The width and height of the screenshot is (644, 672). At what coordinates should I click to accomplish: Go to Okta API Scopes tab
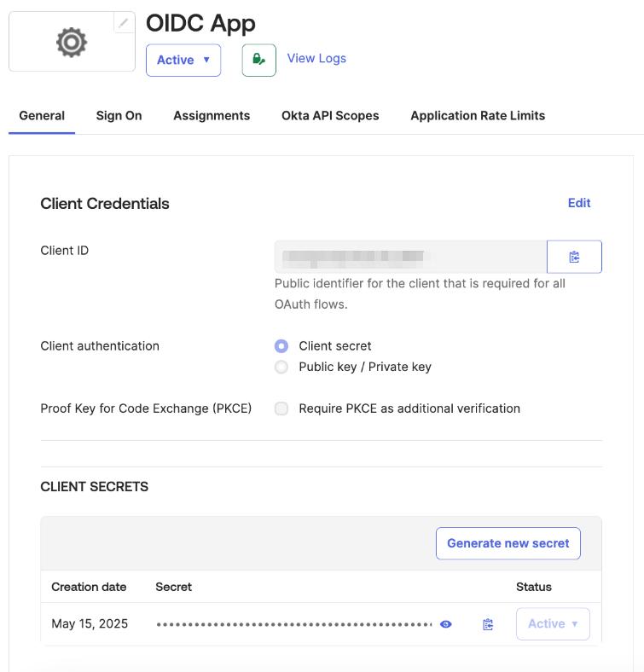pos(330,116)
